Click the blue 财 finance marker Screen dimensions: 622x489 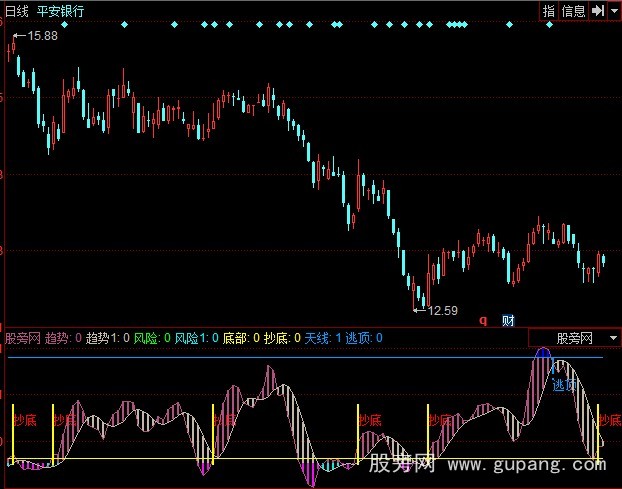point(508,321)
